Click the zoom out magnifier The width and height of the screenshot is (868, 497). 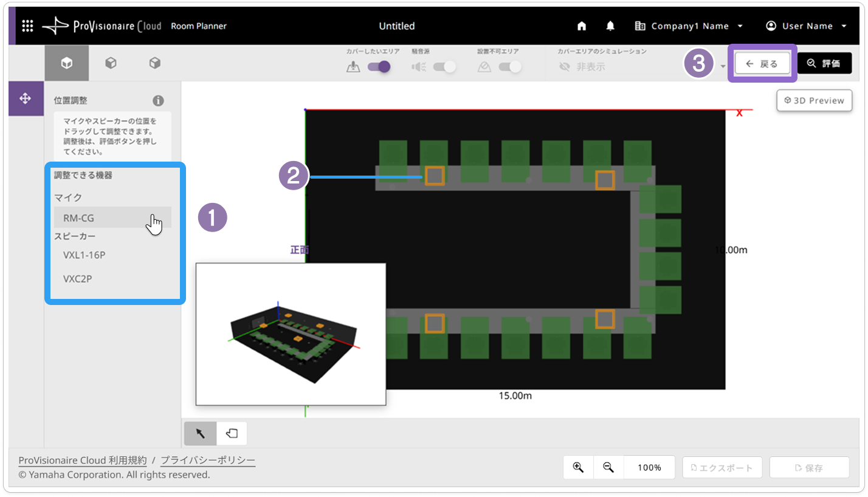[608, 467]
